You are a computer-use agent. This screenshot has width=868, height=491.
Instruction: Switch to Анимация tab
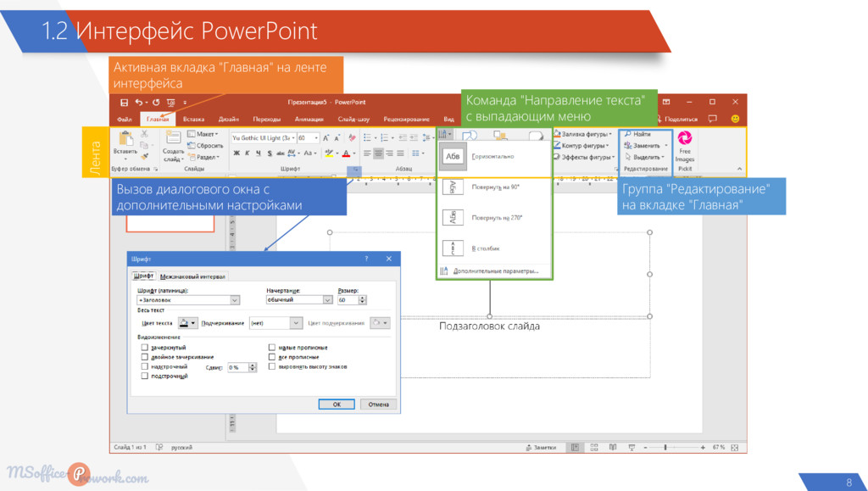click(309, 119)
